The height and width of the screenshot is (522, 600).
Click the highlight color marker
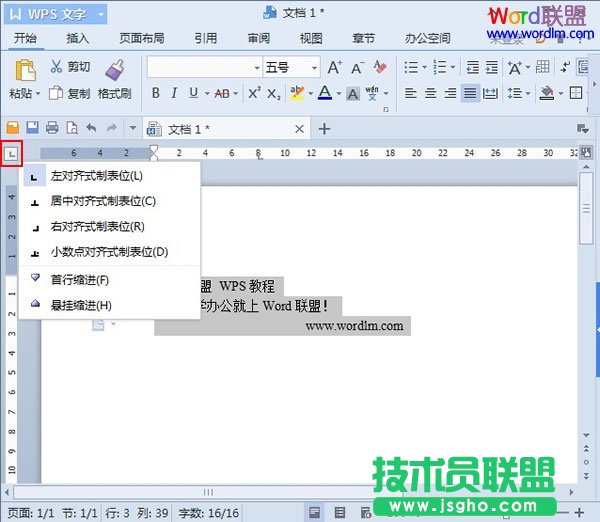(297, 93)
